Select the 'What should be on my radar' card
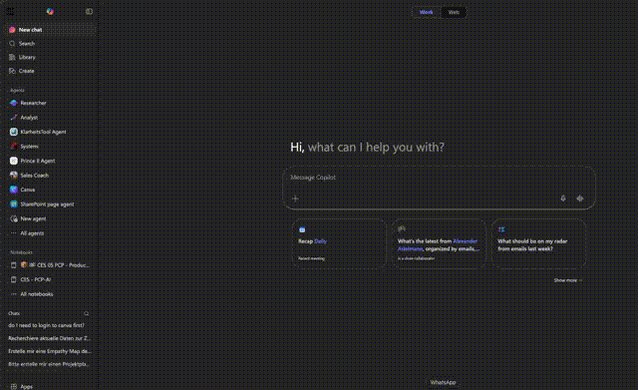Viewport: 638px width, 390px height. click(x=539, y=243)
